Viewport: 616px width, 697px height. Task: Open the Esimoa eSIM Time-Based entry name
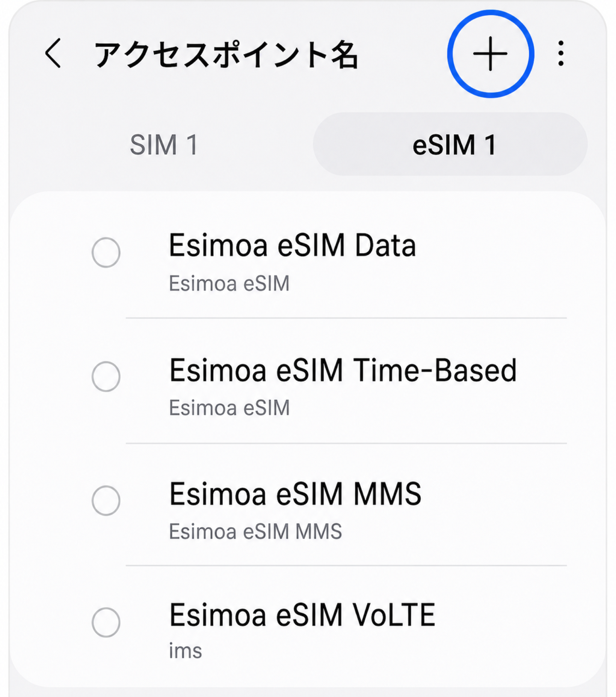tap(343, 370)
